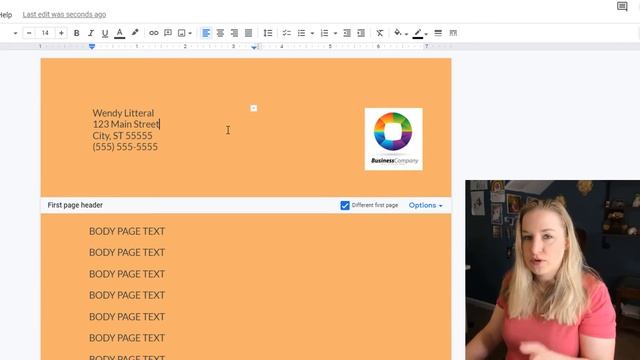Apply a numbered list

(x=324, y=33)
